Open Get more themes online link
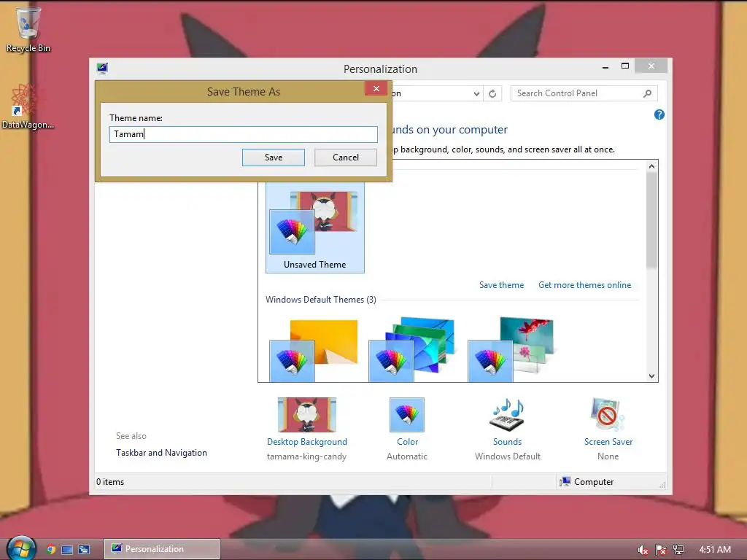747x560 pixels. click(584, 285)
